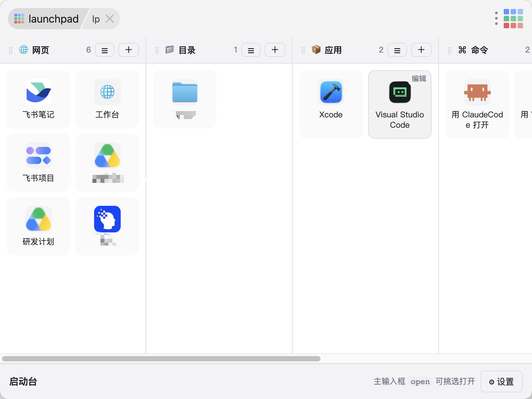Open the blurred-name Drive-style card beside 飞书项目
Viewport: 532px width, 399px height.
pos(107,163)
